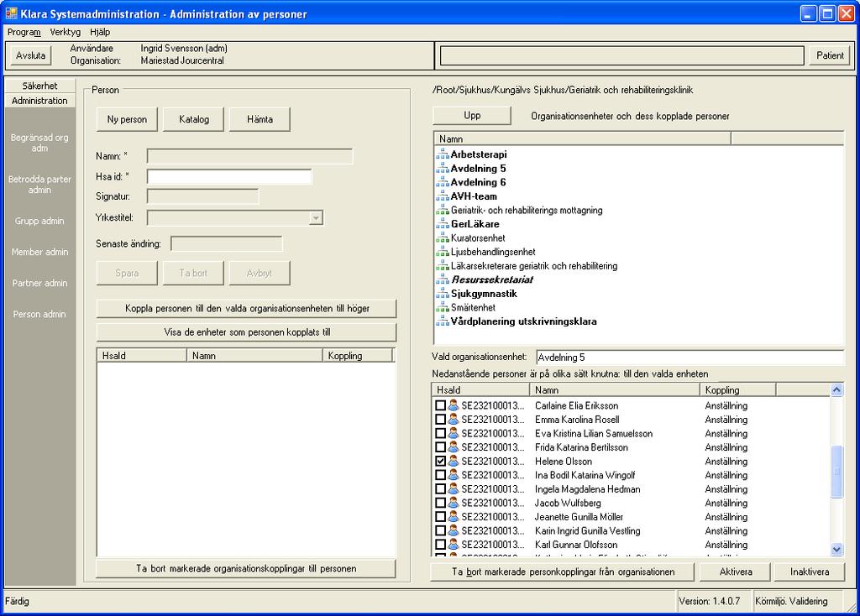The width and height of the screenshot is (860, 616).
Task: Open the Program menu
Action: 24,33
